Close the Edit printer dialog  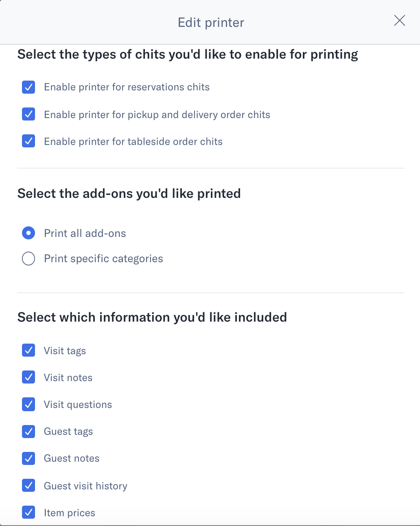coord(399,21)
